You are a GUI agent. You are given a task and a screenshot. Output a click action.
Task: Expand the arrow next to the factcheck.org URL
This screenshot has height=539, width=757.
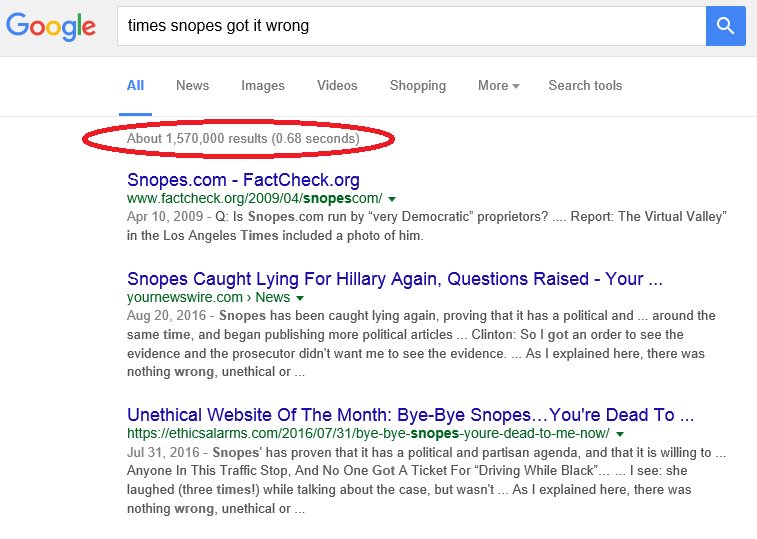click(x=392, y=199)
